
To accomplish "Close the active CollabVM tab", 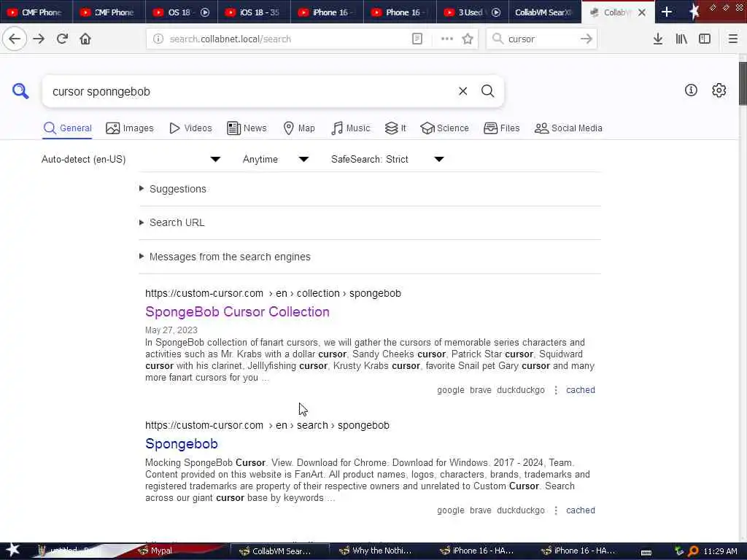I will (x=642, y=12).
